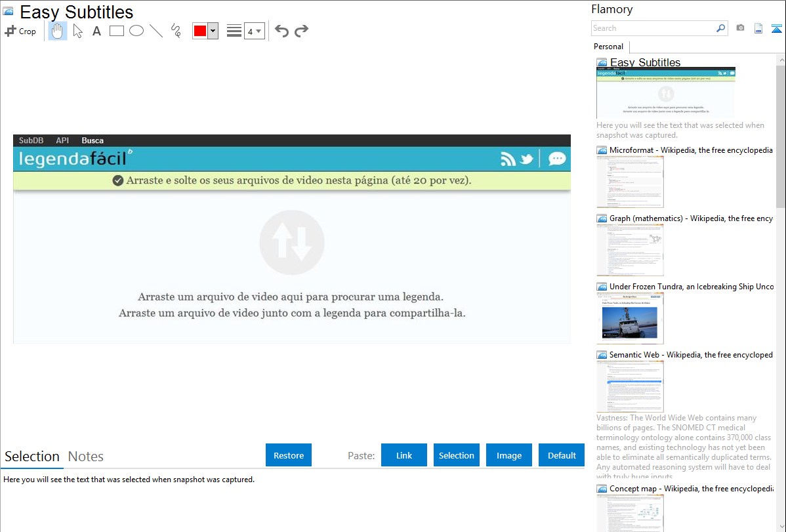Image resolution: width=786 pixels, height=532 pixels.
Task: Select the Concept map snapshot title
Action: pos(692,489)
